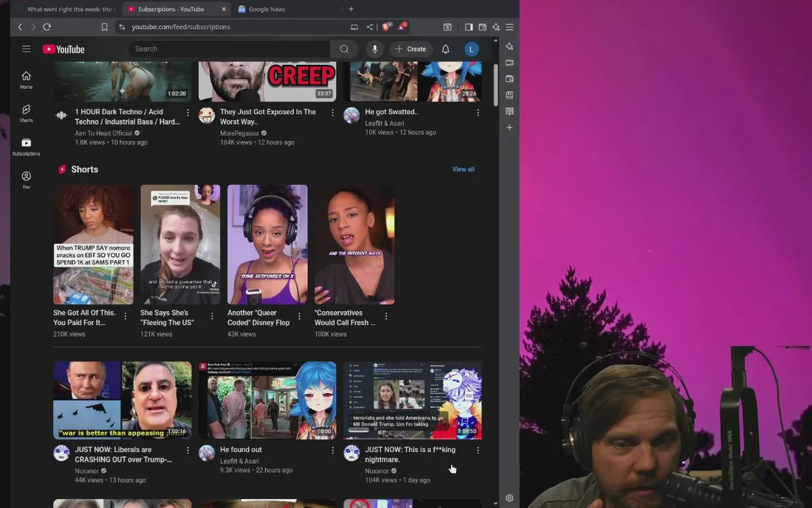Click View all for Shorts
The image size is (812, 508).
pyautogui.click(x=463, y=169)
